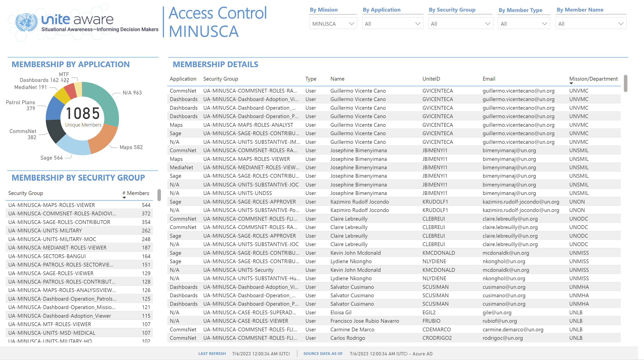Toggle the # Members sort arrow icon
The height and width of the screenshot is (360, 644).
124,198
